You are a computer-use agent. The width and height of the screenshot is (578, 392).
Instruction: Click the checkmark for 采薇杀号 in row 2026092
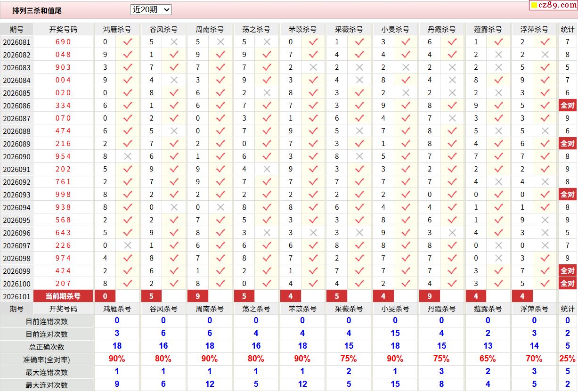pos(359,182)
